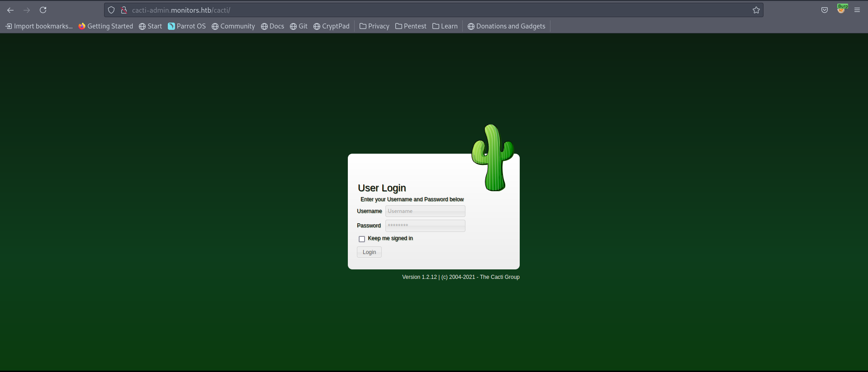Open the Firefox hamburger menu
The width and height of the screenshot is (868, 372).
point(857,10)
